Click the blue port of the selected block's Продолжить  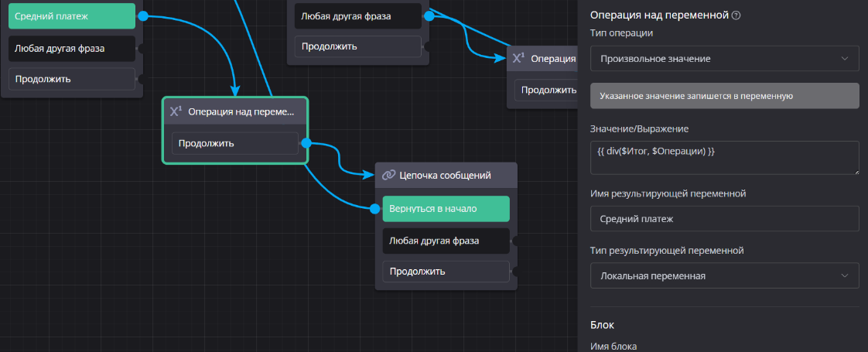click(306, 143)
